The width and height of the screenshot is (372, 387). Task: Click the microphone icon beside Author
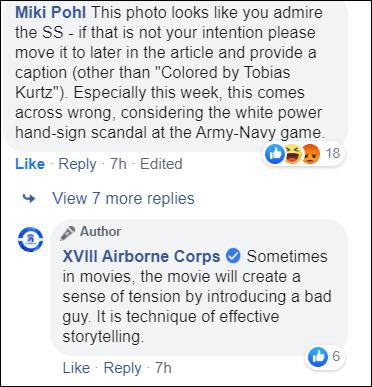coord(68,233)
